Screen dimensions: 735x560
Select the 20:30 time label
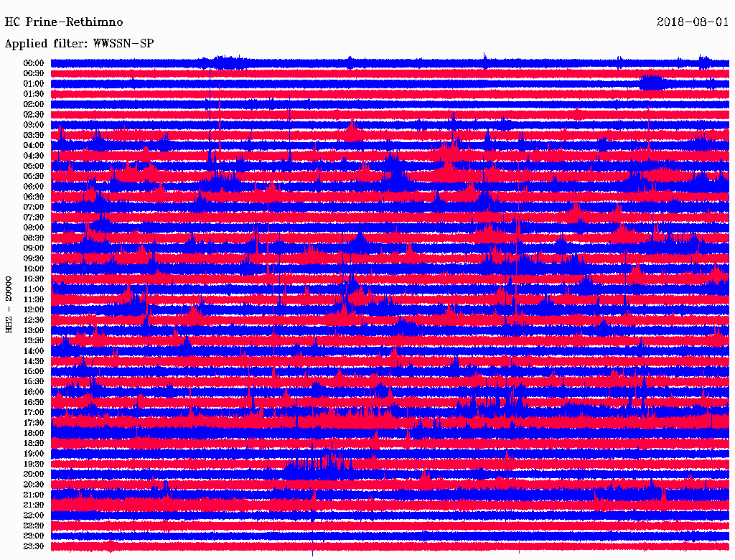click(33, 485)
